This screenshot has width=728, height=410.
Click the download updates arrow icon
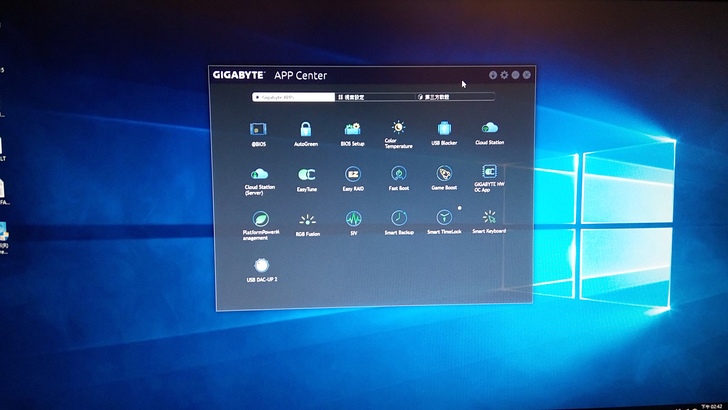[493, 75]
